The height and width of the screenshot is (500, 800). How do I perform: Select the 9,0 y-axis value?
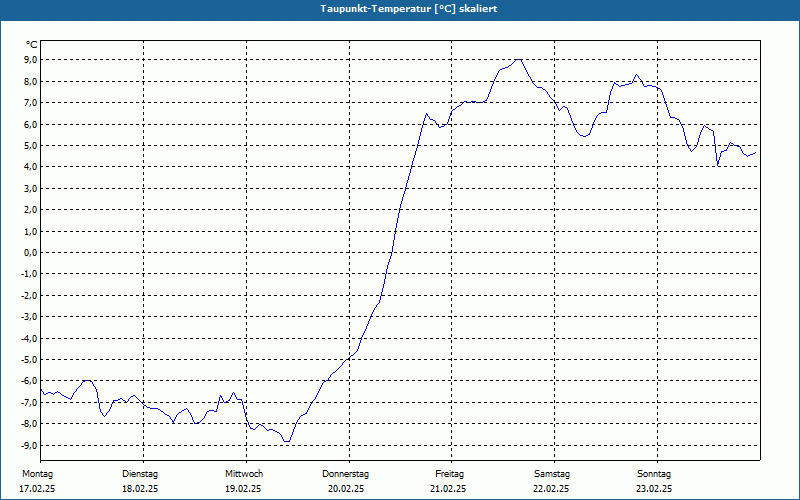(30, 60)
